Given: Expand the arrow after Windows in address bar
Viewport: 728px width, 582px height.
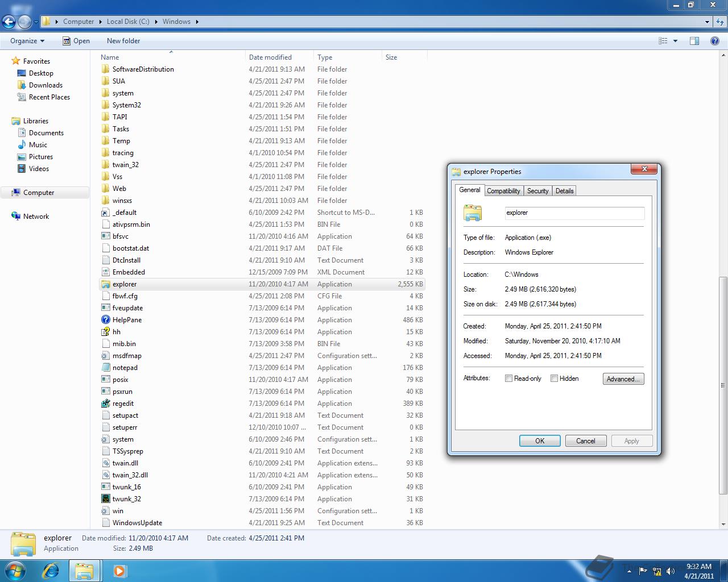Looking at the screenshot, I should (x=197, y=22).
